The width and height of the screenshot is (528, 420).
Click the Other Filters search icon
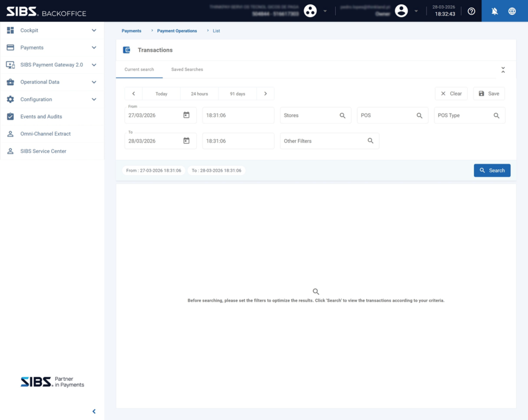(x=370, y=141)
